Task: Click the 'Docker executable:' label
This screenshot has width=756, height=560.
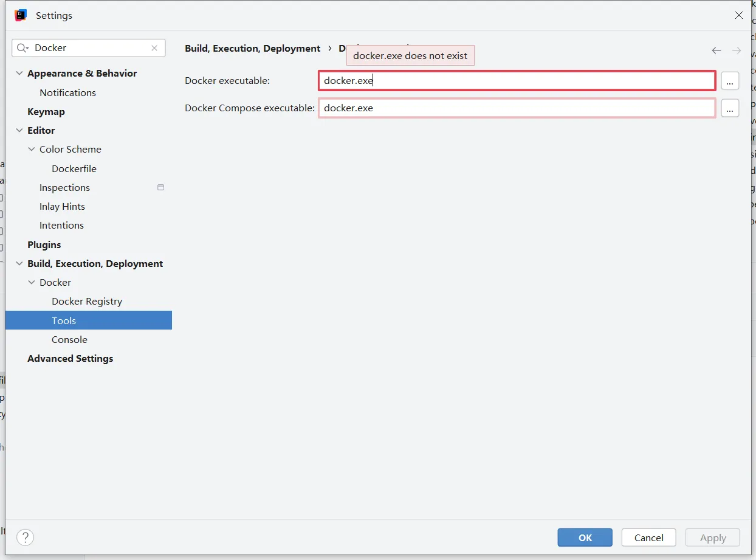Action: click(x=227, y=80)
